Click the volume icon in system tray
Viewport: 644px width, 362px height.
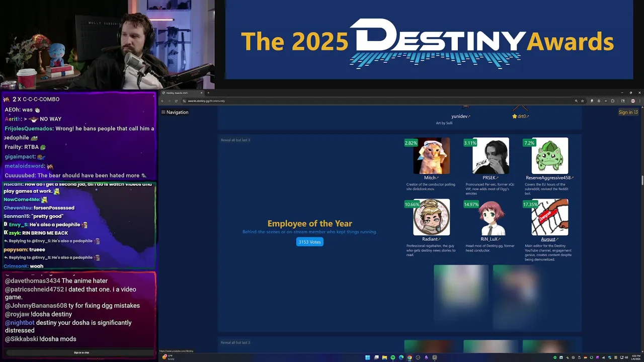(x=626, y=357)
